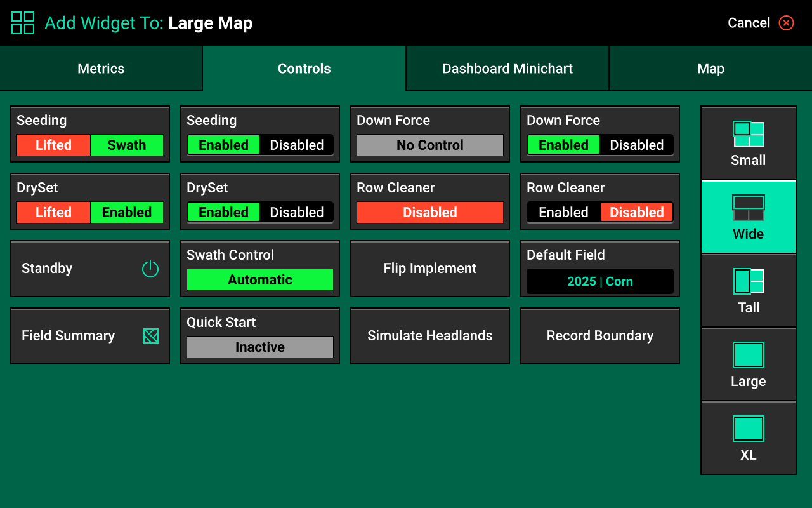Switch to the Metrics tab

pos(101,69)
